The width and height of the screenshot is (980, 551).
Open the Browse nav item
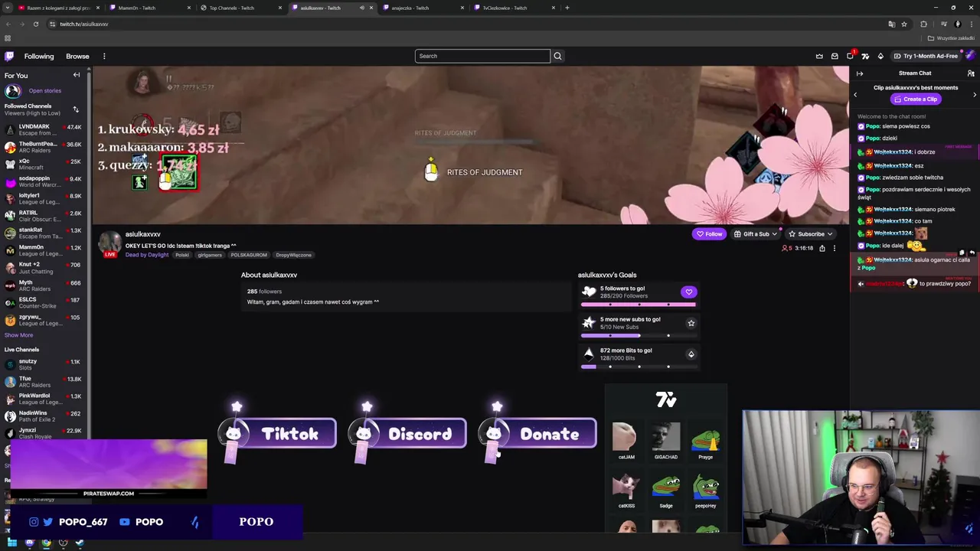pyautogui.click(x=77, y=56)
